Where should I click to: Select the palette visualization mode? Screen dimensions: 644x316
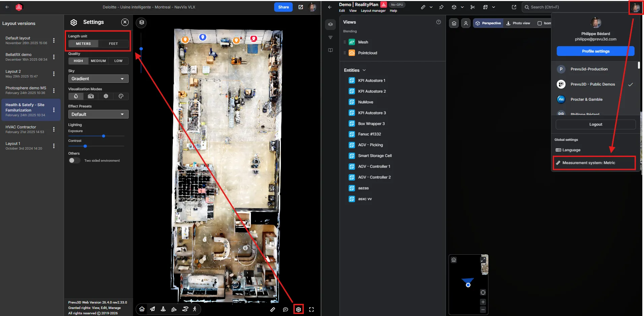coord(121,96)
